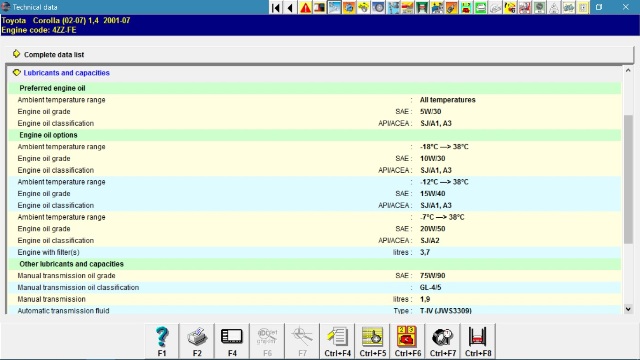Click the Ctrl+F8 lift platform button

tap(478, 341)
